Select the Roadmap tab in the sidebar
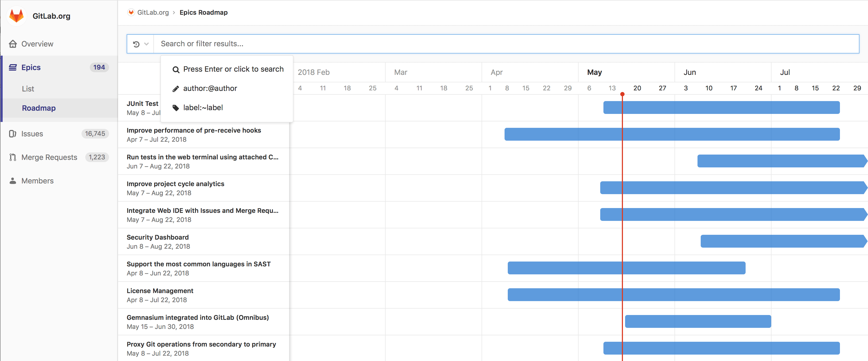 (38, 108)
